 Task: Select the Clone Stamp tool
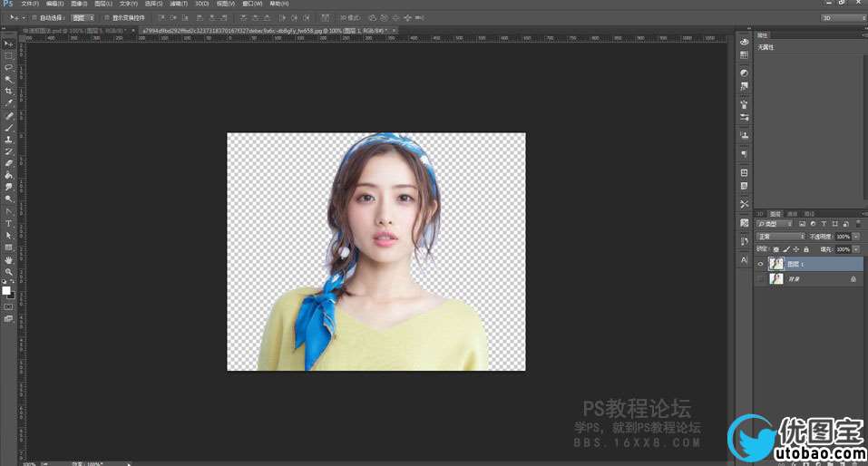coord(8,140)
